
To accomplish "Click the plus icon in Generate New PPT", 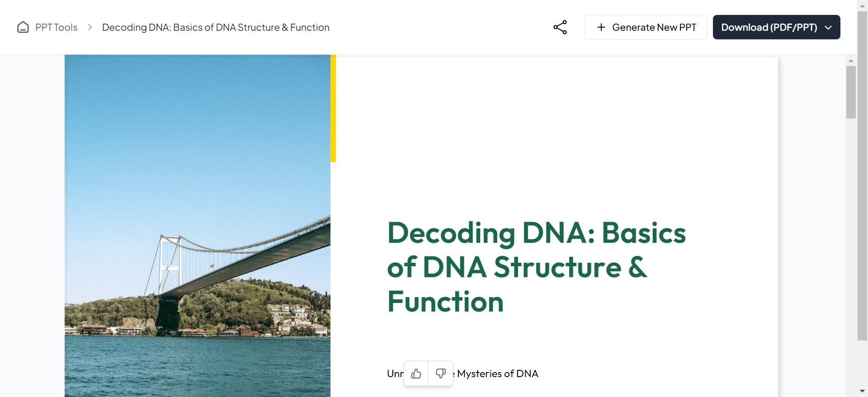I will pos(601,28).
